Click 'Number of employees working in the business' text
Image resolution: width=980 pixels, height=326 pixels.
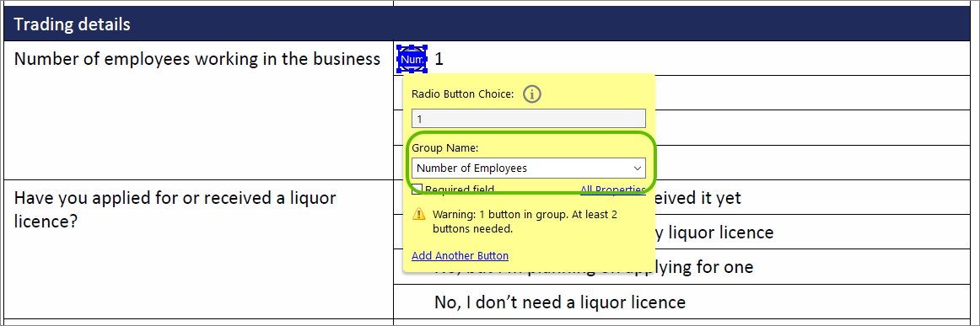197,59
